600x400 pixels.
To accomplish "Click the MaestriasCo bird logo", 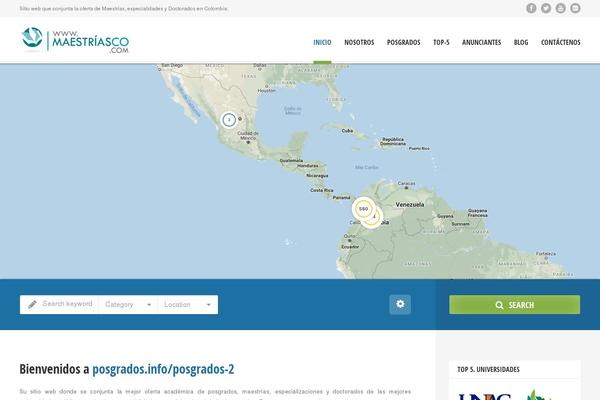I will click(x=32, y=38).
